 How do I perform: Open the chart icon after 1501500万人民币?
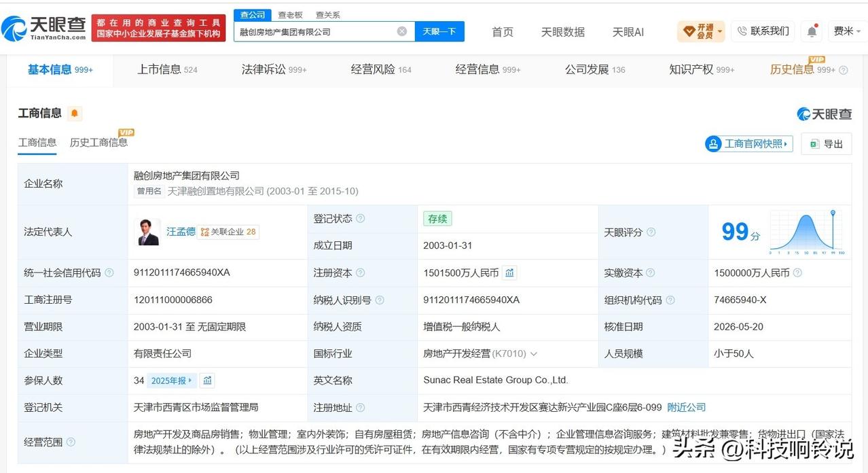point(509,273)
